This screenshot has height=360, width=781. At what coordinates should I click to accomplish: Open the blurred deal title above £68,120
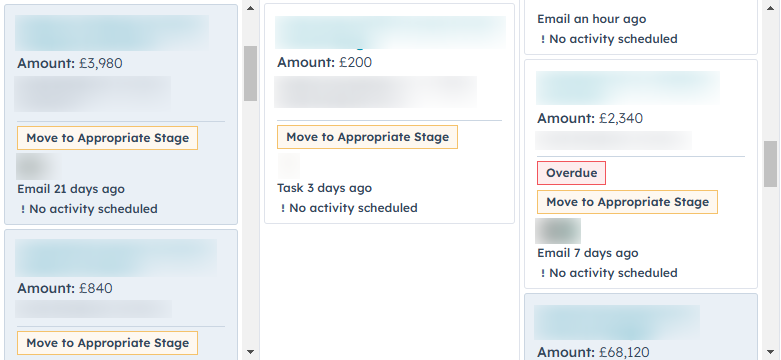[617, 323]
